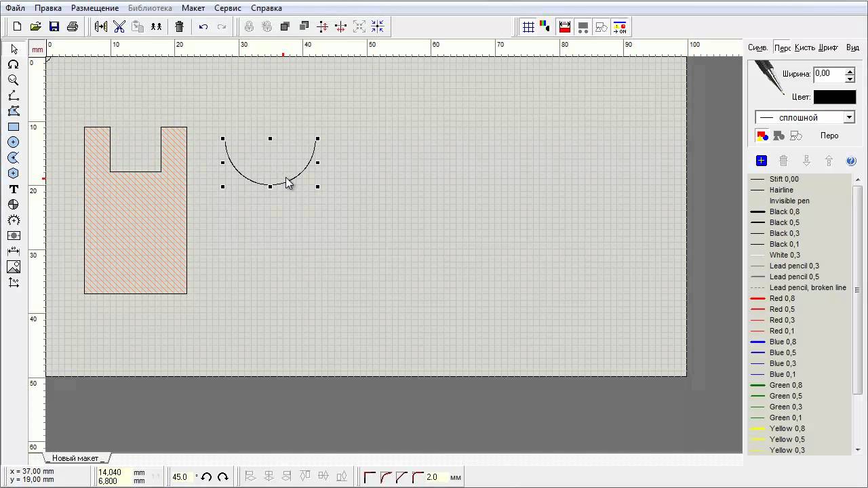The height and width of the screenshot is (488, 868).
Task: Click the black Цвет color swatch
Action: pos(835,97)
